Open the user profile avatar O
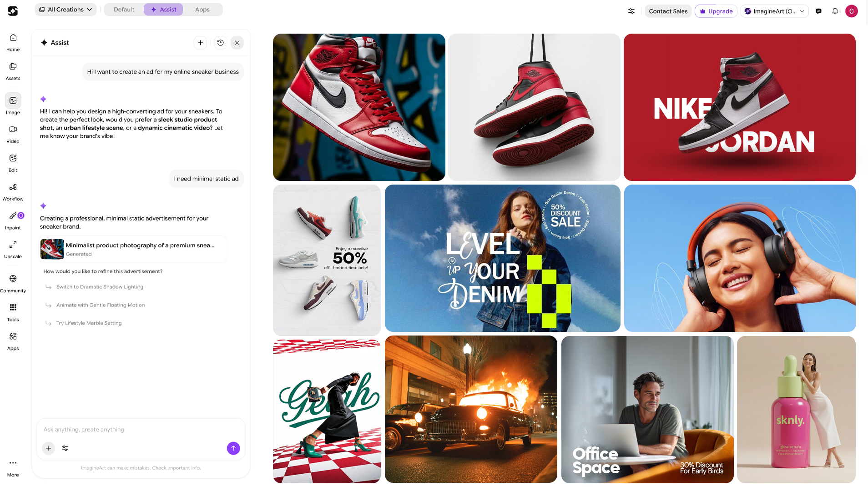The image size is (868, 491). 852,11
